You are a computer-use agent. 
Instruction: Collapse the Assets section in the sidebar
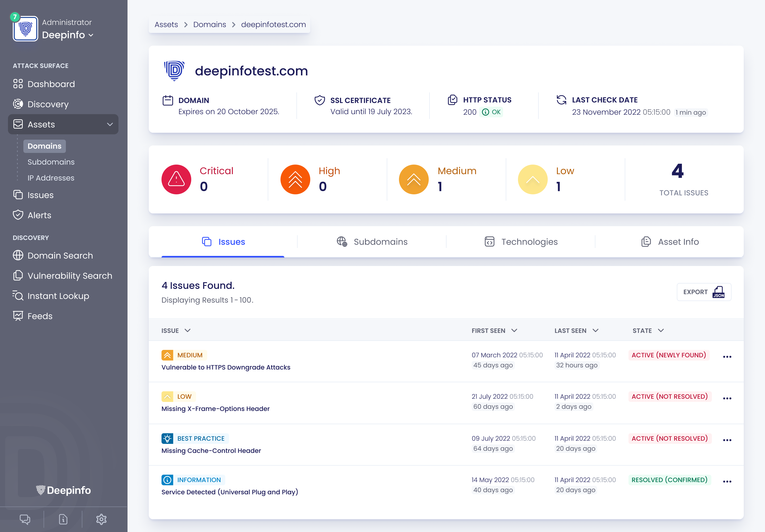(x=110, y=125)
